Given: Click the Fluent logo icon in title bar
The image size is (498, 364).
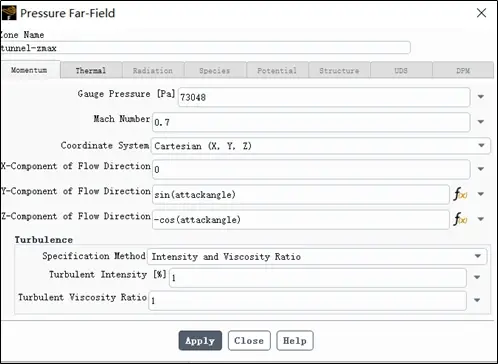Looking at the screenshot, I should tap(9, 13).
